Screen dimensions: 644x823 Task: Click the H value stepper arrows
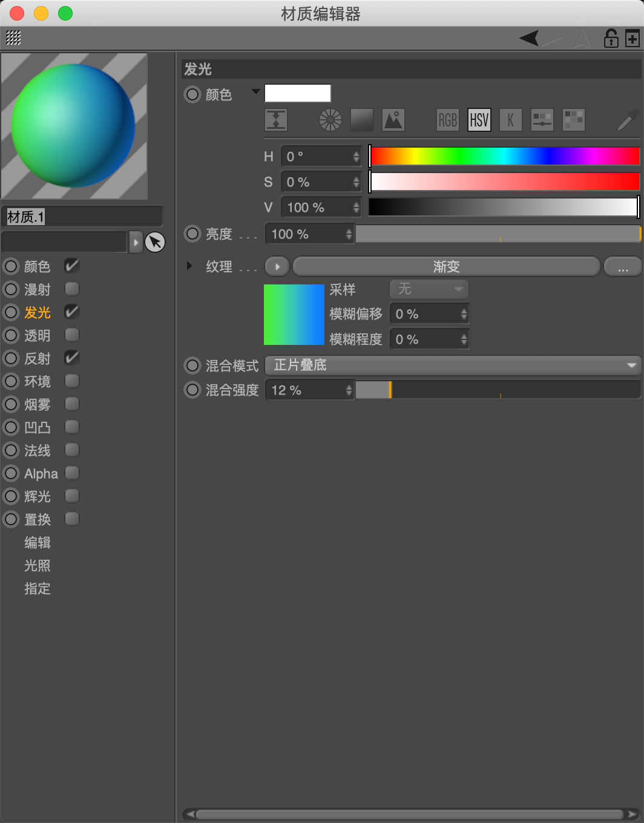tap(356, 157)
